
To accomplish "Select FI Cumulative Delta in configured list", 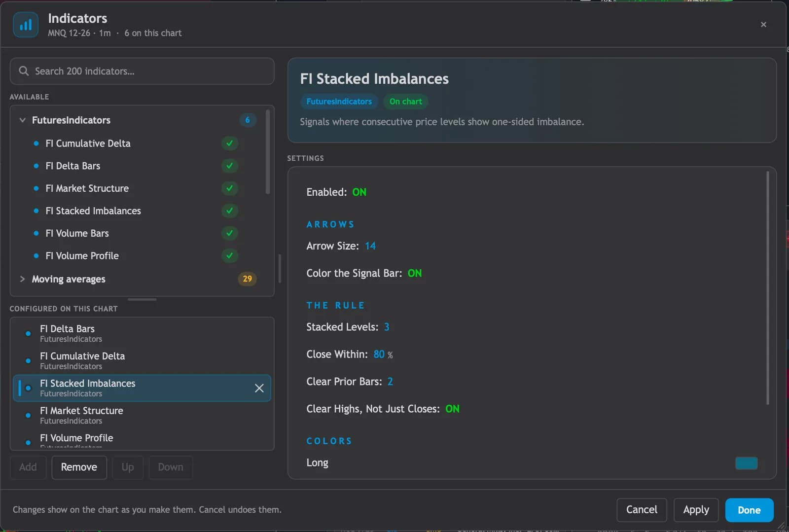I will coord(142,360).
